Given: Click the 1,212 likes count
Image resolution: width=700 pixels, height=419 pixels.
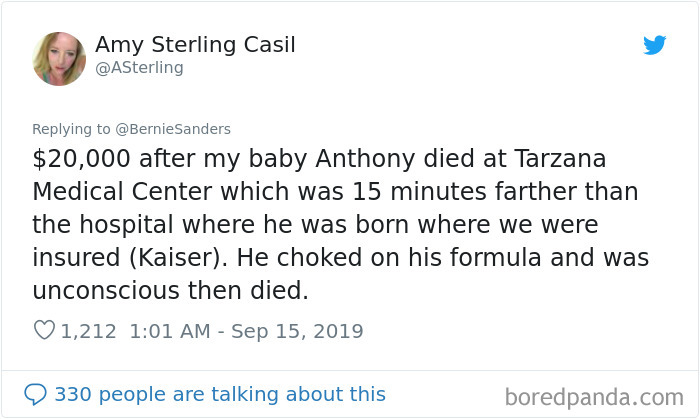Looking at the screenshot, I should tap(88, 331).
